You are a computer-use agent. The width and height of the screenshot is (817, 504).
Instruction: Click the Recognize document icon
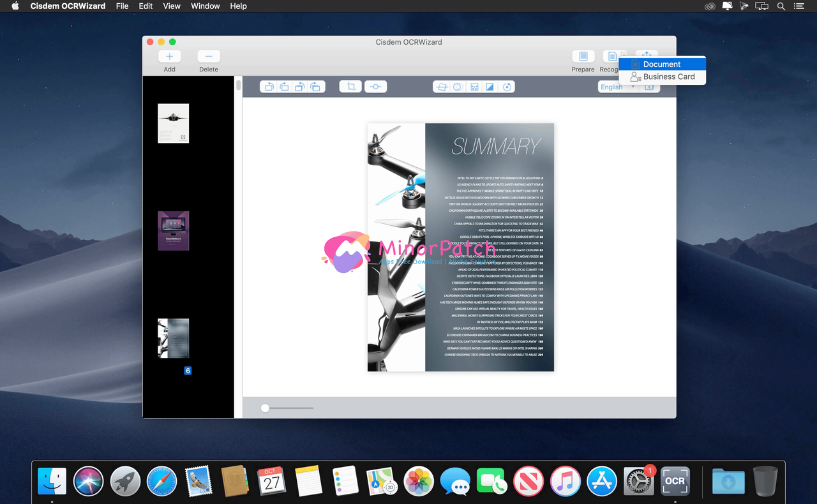(x=611, y=57)
